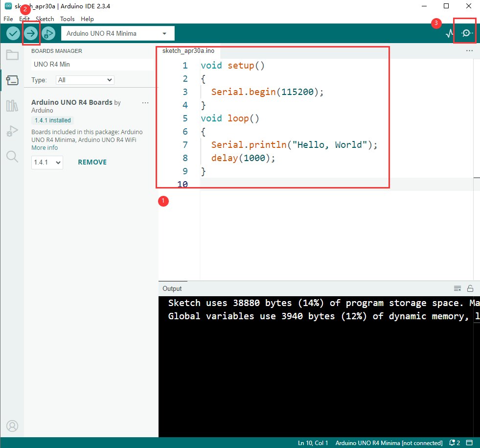The height and width of the screenshot is (448, 480).
Task: Upload the sketch with the arrow button
Action: pyautogui.click(x=31, y=33)
